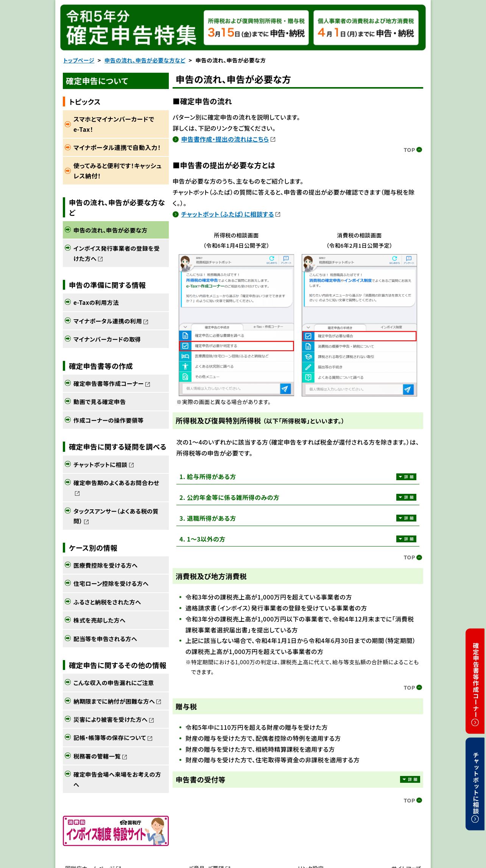Screen dimensions: 486x868
Task: Click arrow icon beside e-Taxの利用方法
Action: [x=68, y=302]
